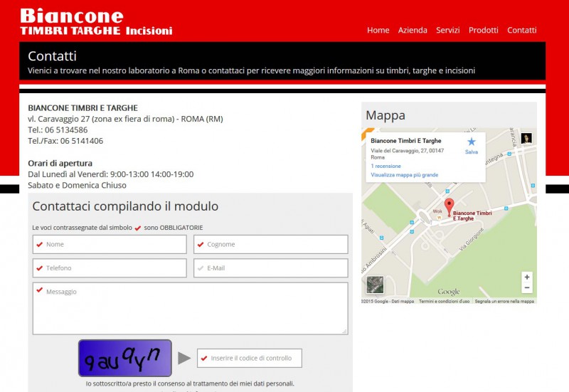Click 'Tel./Fax: 06 5141406' text
Image resolution: width=569 pixels, height=392 pixels.
65,141
